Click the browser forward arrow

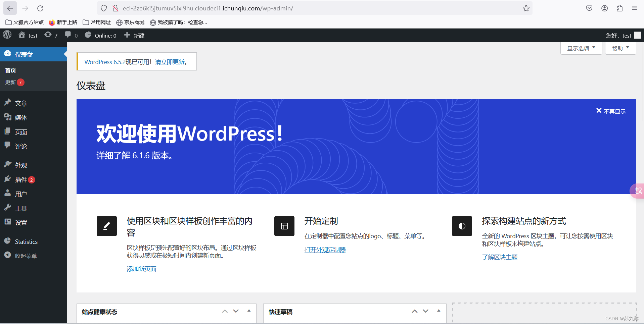point(25,8)
